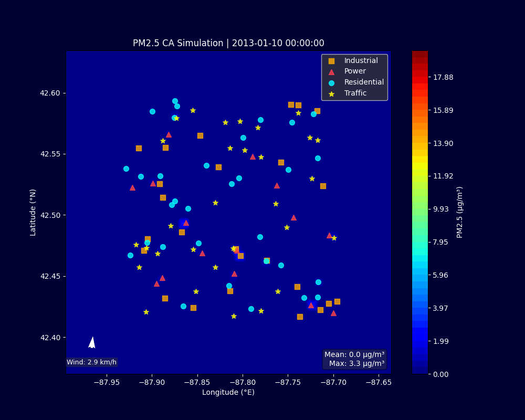Click the 17.88 tick label on colorbar
The width and height of the screenshot is (525, 420).
pos(443,77)
